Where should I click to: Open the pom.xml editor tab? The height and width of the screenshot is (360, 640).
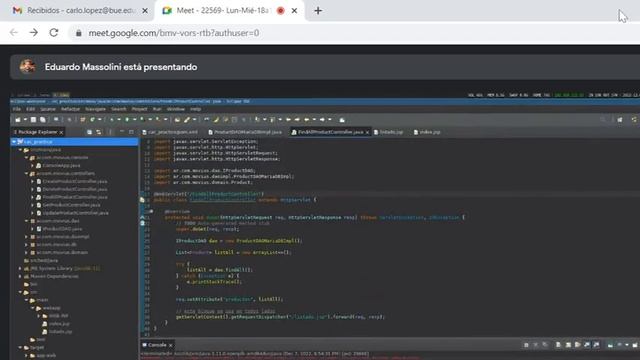click(170, 132)
